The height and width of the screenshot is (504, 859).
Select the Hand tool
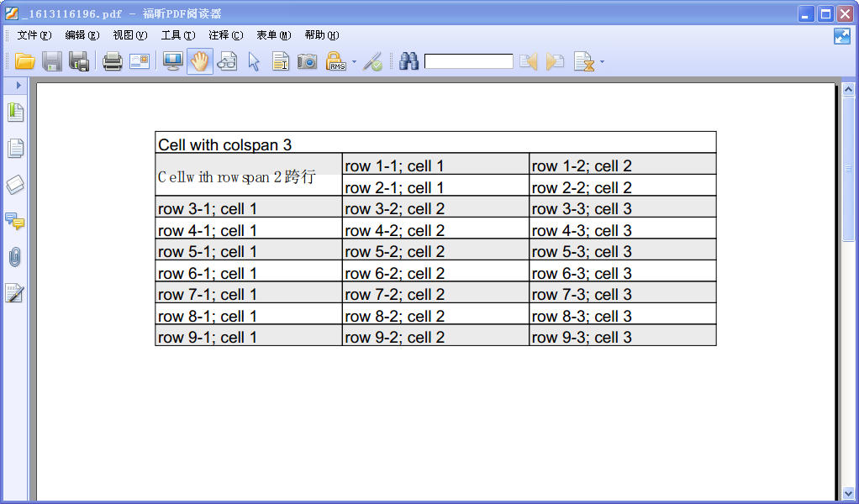pos(199,61)
